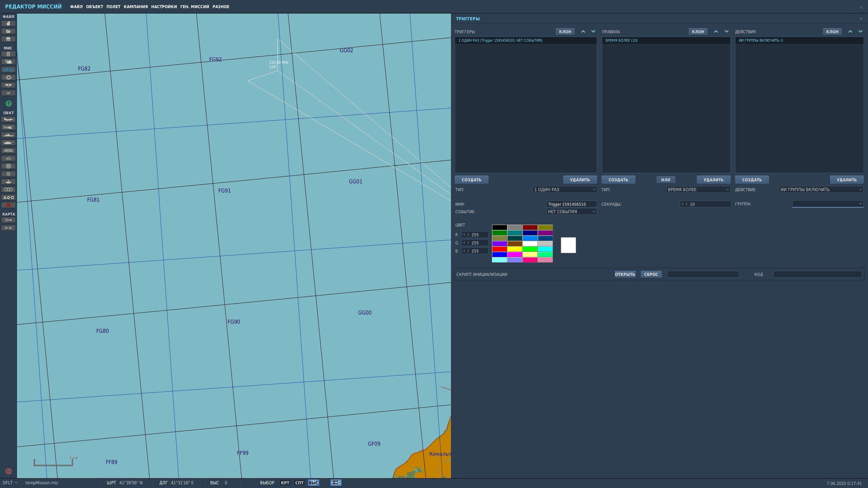Open the ДЕЙСТВИЕ dropdown (ИИ ГРУППЫ ВКЛЮЧИТЬ)

pyautogui.click(x=821, y=189)
